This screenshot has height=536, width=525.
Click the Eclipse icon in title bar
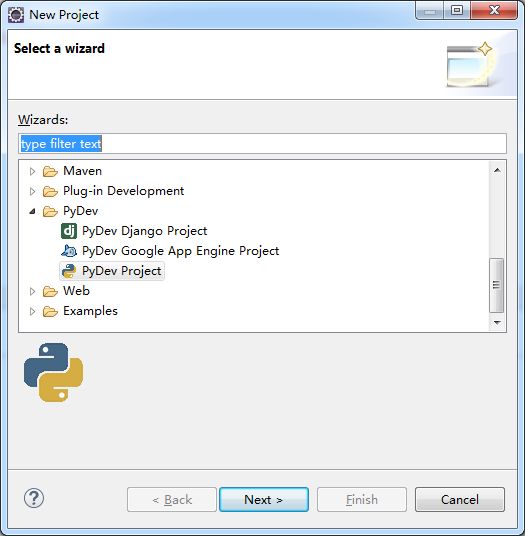coord(16,15)
